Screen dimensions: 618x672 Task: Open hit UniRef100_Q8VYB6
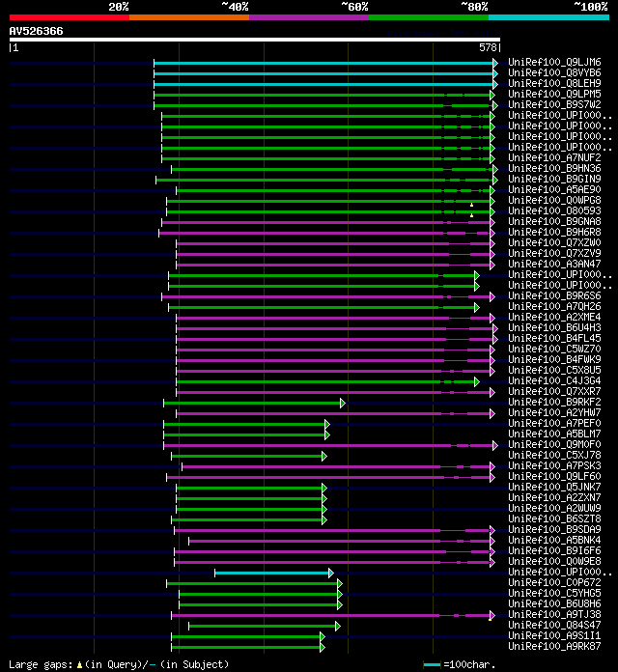(x=554, y=72)
